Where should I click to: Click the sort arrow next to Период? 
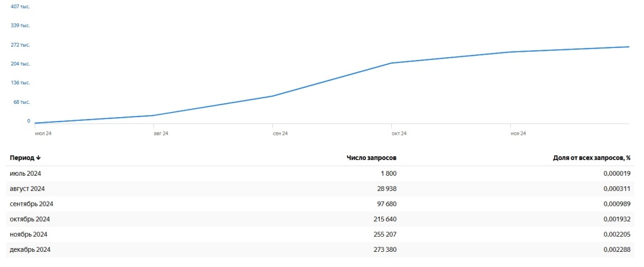(x=38, y=158)
